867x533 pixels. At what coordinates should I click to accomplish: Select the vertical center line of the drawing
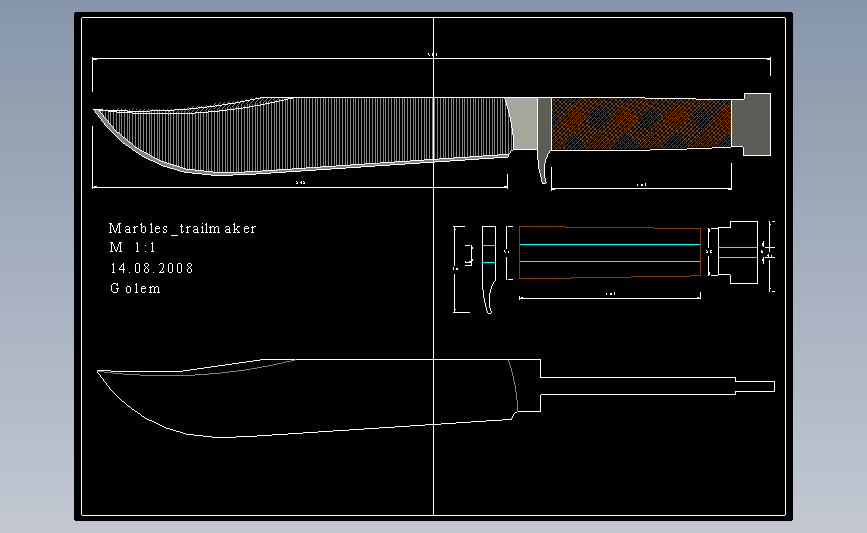(x=434, y=265)
